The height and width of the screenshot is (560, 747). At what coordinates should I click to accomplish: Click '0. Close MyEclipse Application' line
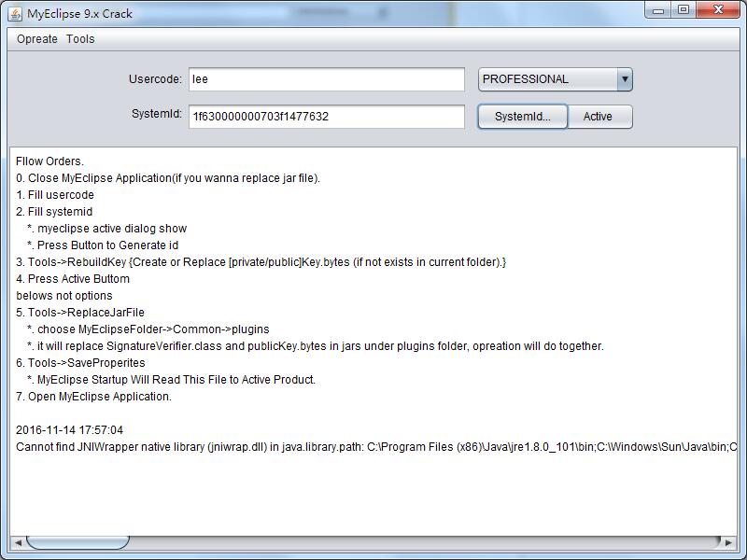click(168, 178)
